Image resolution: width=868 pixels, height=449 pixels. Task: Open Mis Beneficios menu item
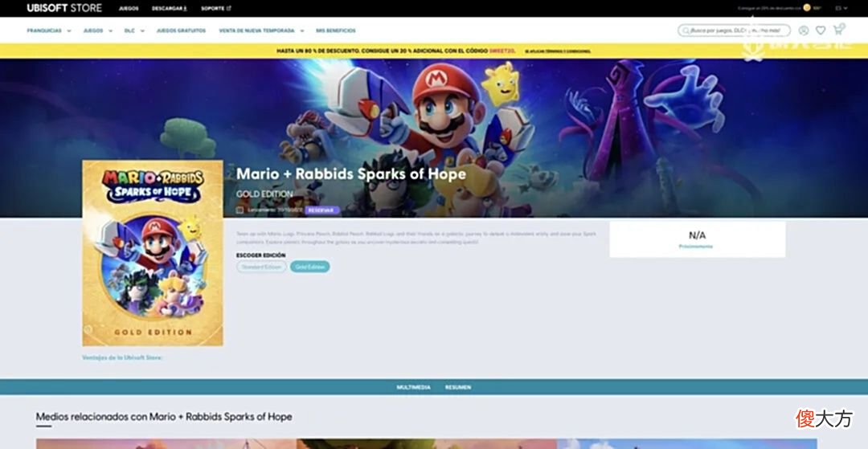335,31
